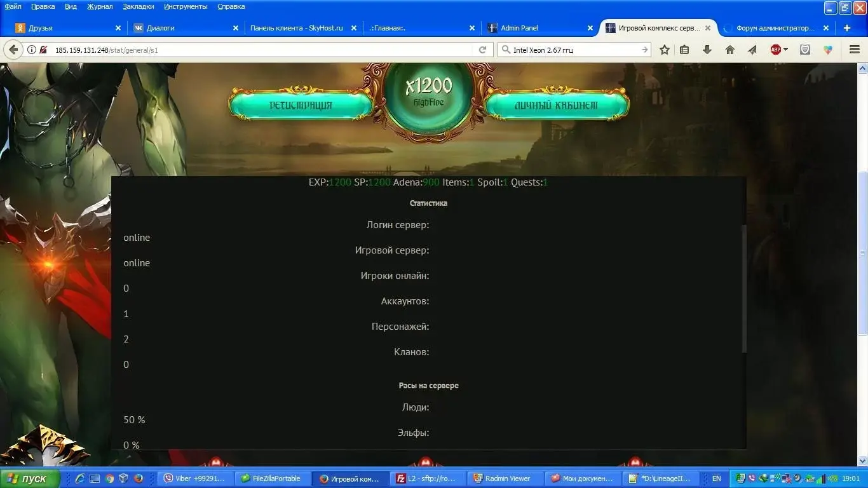Close the Admin Panel tab

click(x=590, y=28)
